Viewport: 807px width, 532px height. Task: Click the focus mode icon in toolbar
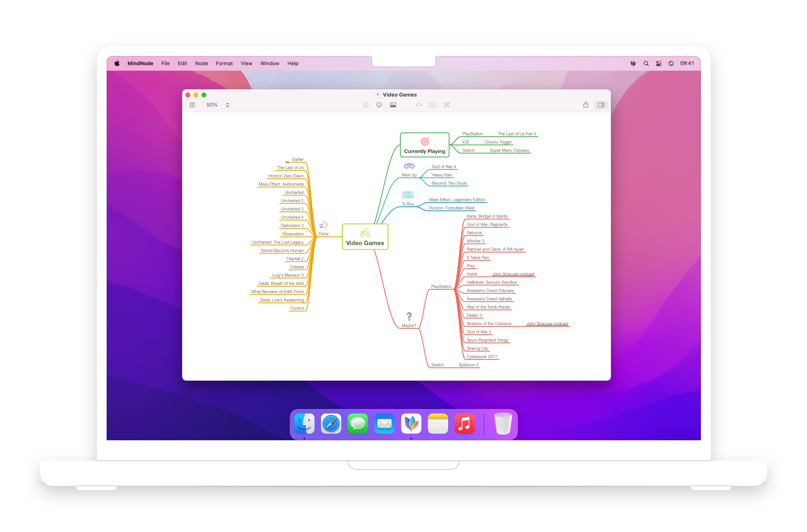coord(446,105)
